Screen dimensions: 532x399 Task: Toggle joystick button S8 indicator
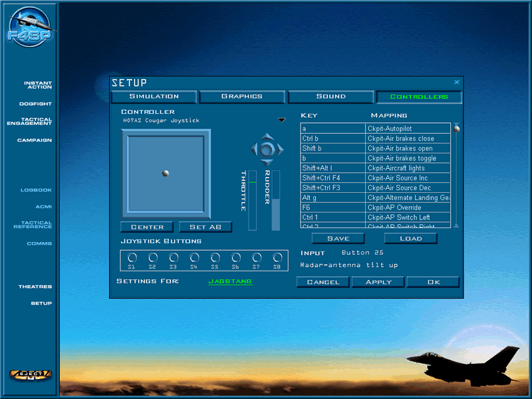(x=277, y=257)
